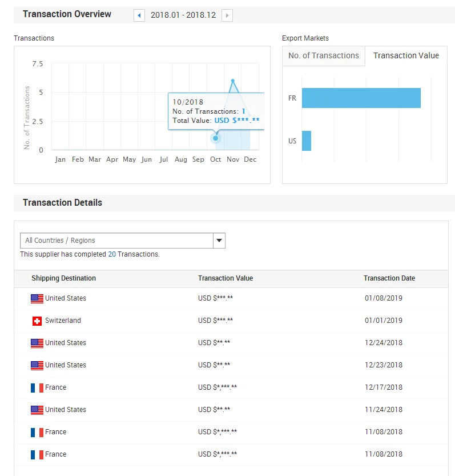Click the Switzerland flag icon
The height and width of the screenshot is (476, 455).
pos(37,321)
